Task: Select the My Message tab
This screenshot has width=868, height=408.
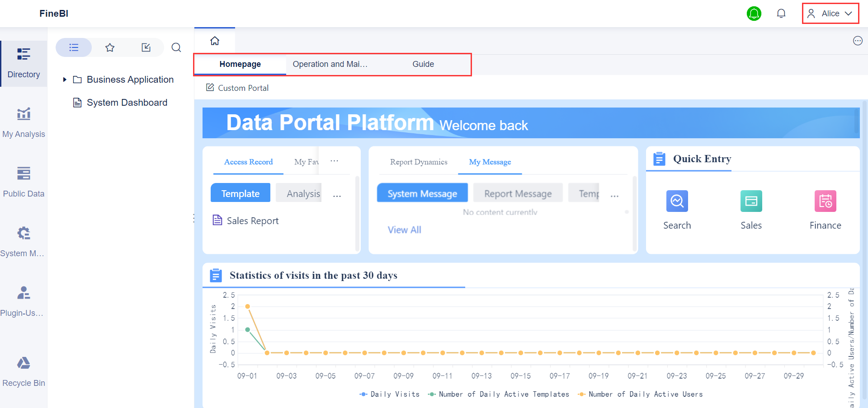Action: click(490, 162)
